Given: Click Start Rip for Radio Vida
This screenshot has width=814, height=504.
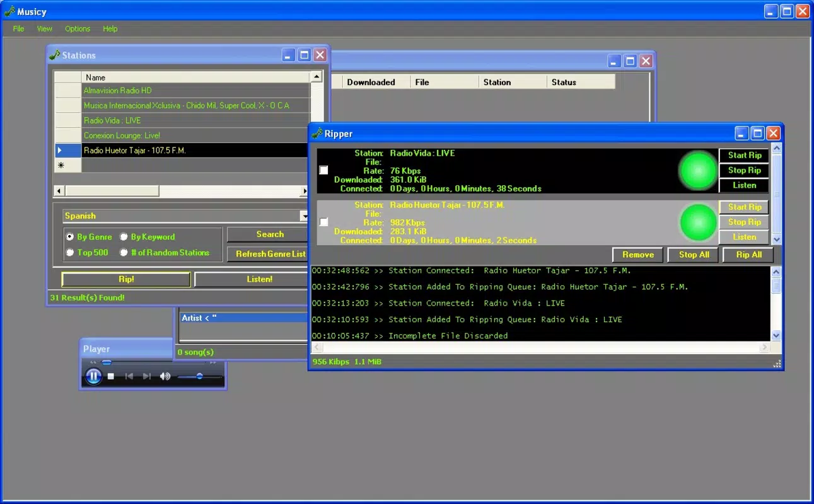Looking at the screenshot, I should [744, 156].
